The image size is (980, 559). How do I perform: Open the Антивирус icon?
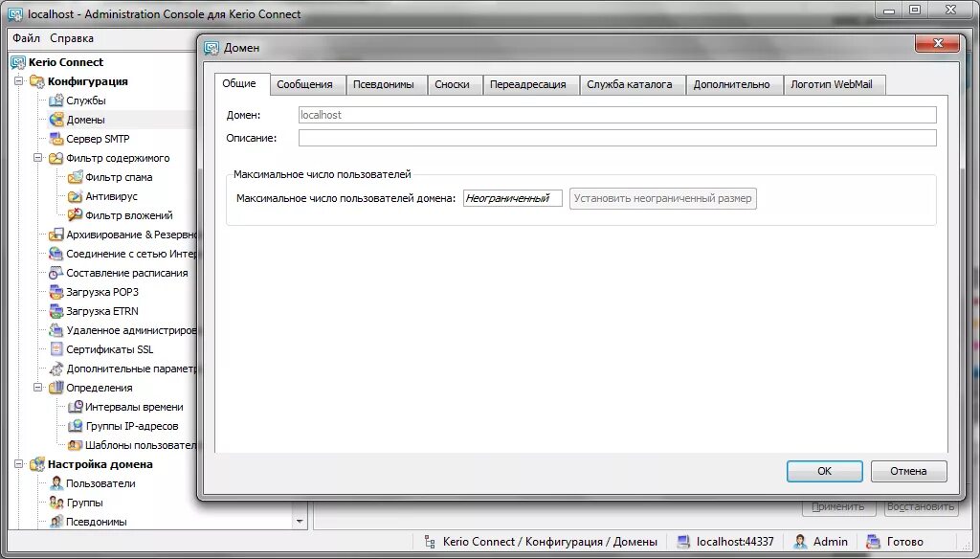(x=75, y=196)
